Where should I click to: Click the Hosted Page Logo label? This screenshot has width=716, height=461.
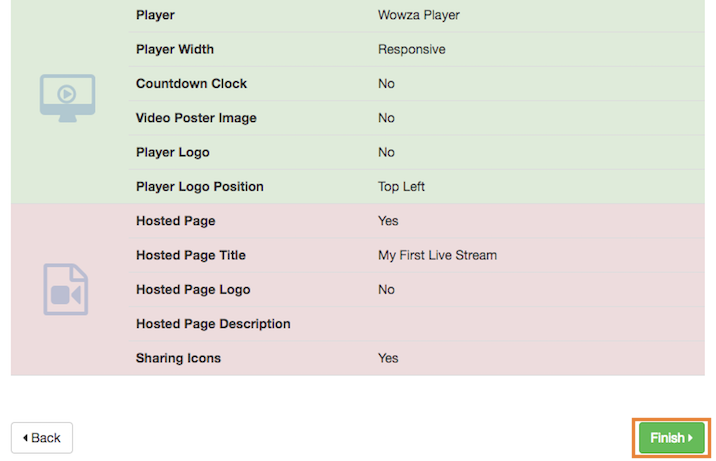193,290
